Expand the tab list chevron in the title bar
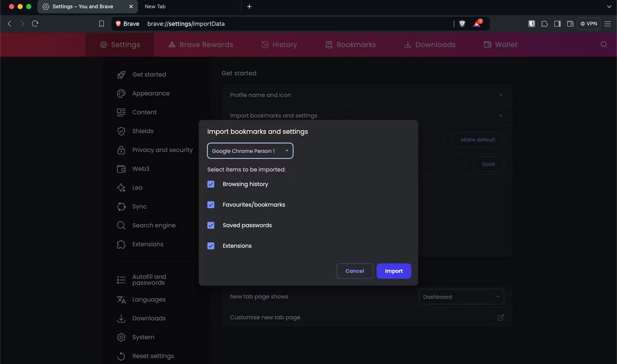Screen dimensions: 617x364 pos(609,7)
